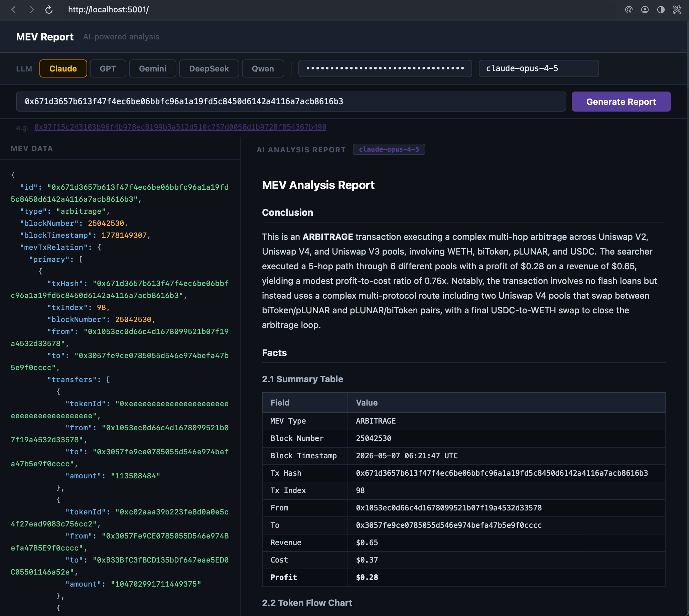Click the Value column header
Screen dimensions: 689x616
(367, 403)
